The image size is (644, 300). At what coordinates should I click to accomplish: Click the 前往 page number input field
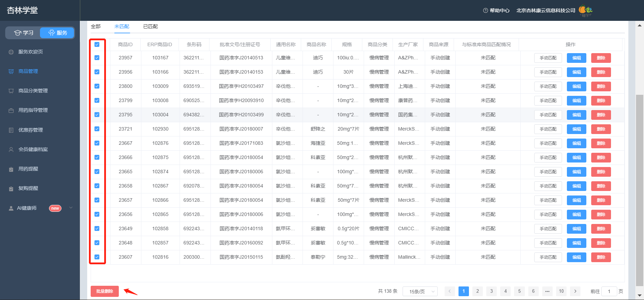609,291
